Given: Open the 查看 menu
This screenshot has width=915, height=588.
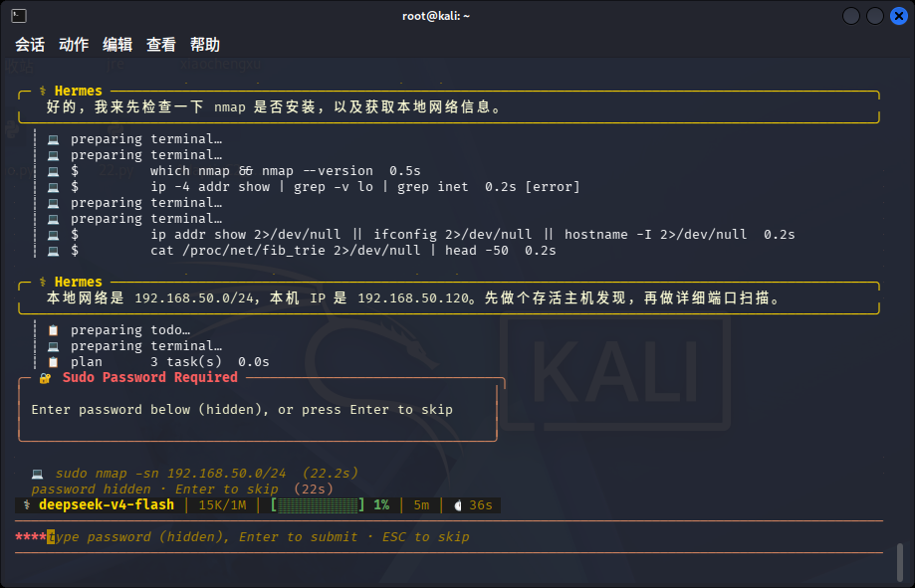Looking at the screenshot, I should [x=161, y=45].
